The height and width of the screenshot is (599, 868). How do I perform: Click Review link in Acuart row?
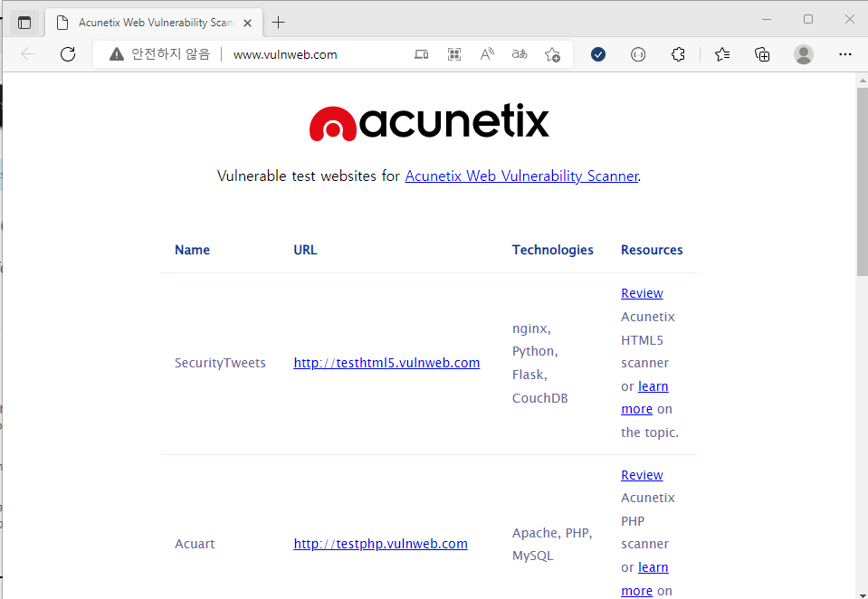click(642, 475)
